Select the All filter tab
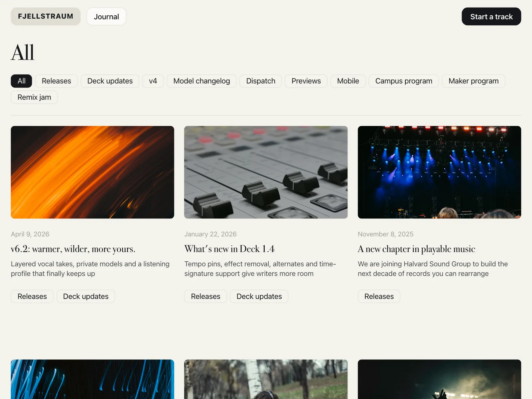532x399 pixels. pyautogui.click(x=22, y=81)
